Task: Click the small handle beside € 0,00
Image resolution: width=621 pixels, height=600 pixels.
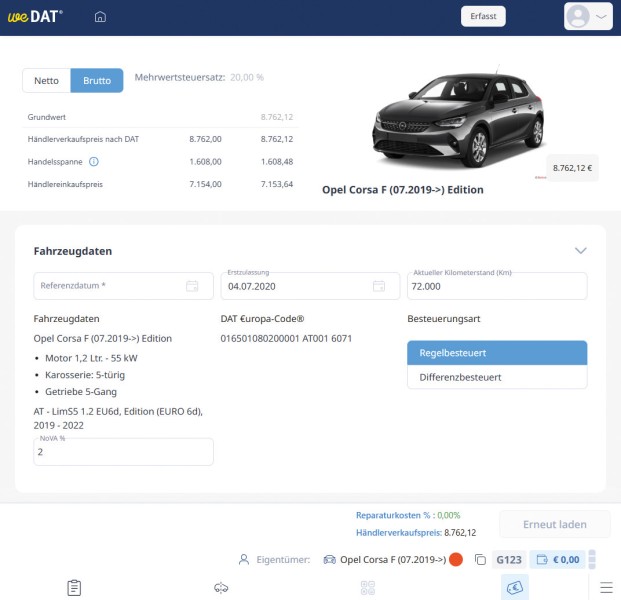Action: tap(592, 560)
